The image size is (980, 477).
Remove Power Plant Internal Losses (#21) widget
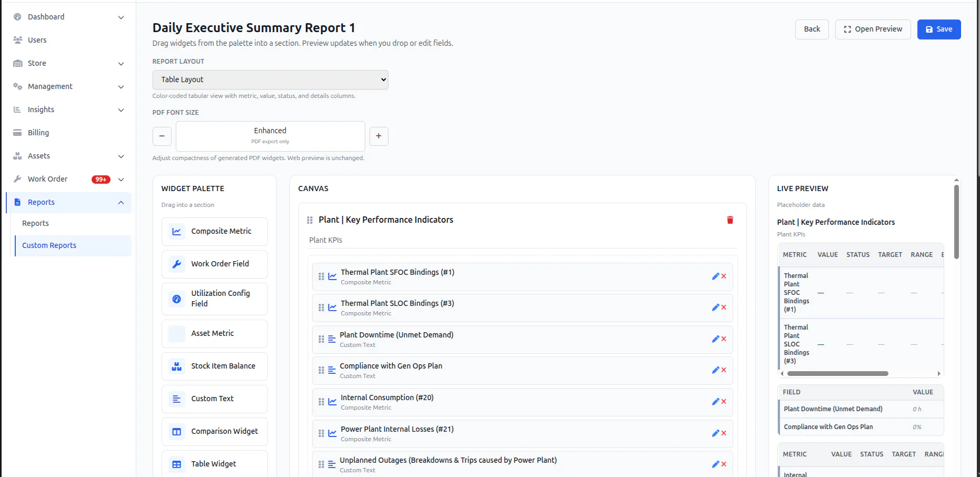coord(724,433)
